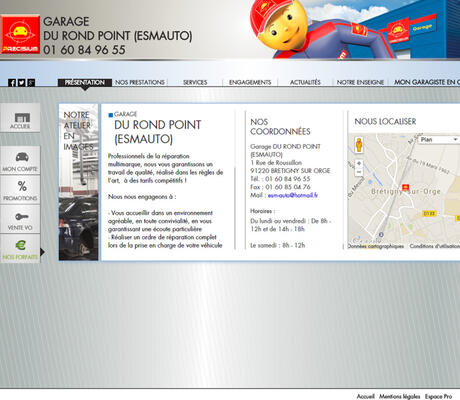
Task: Open the Notre Enseigne menu item
Action: pos(360,82)
